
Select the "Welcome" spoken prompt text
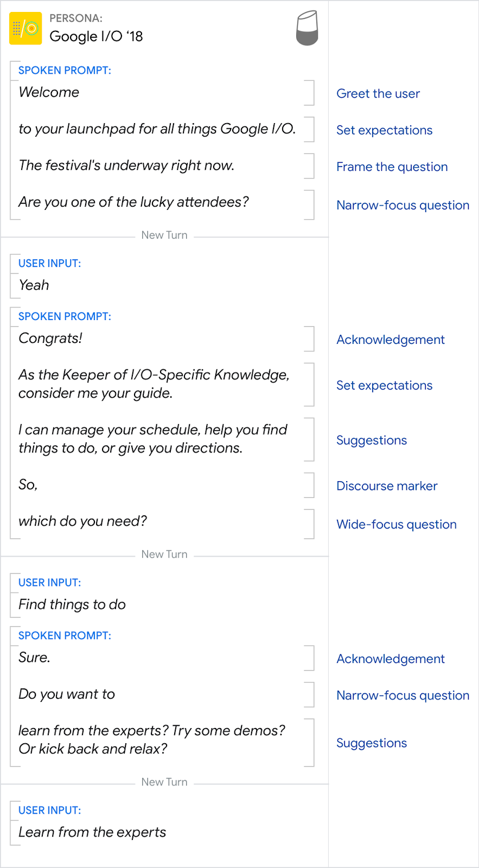(x=49, y=92)
